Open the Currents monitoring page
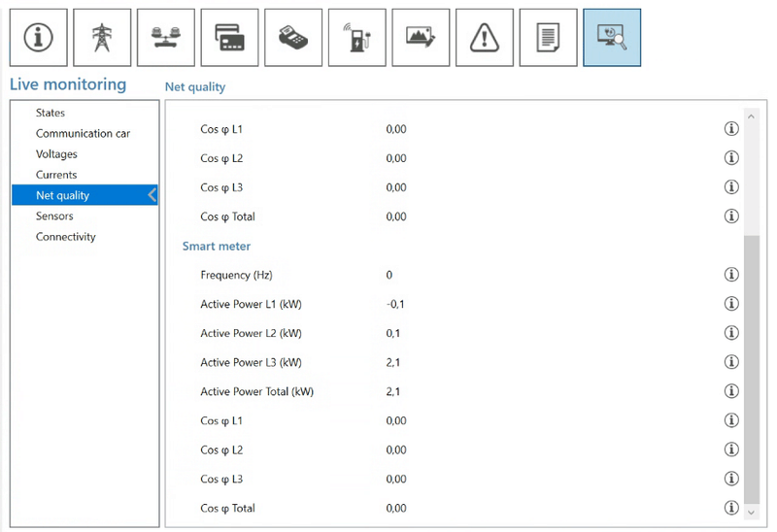 pyautogui.click(x=84, y=175)
